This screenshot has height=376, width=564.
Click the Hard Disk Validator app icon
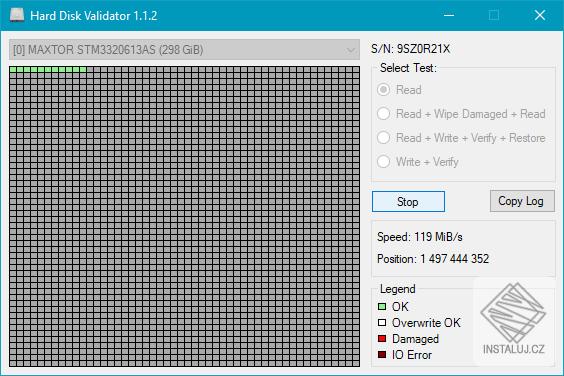17,15
